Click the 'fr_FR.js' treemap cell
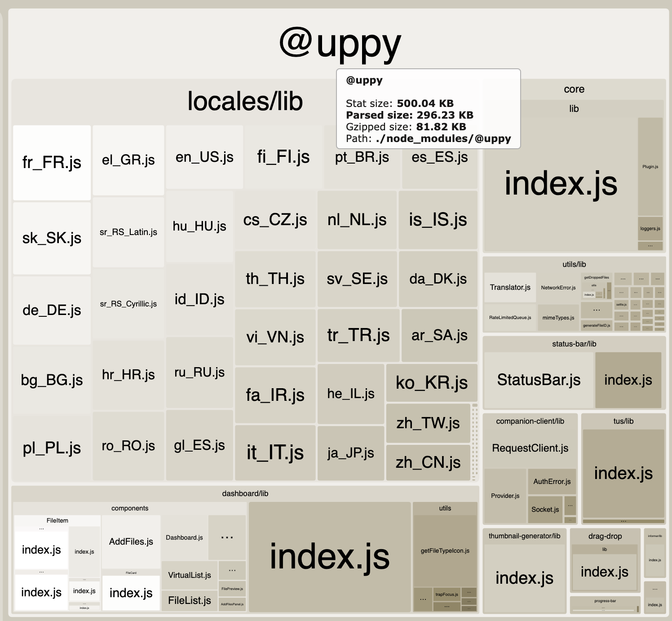Viewport: 672px width, 621px height. [52, 163]
